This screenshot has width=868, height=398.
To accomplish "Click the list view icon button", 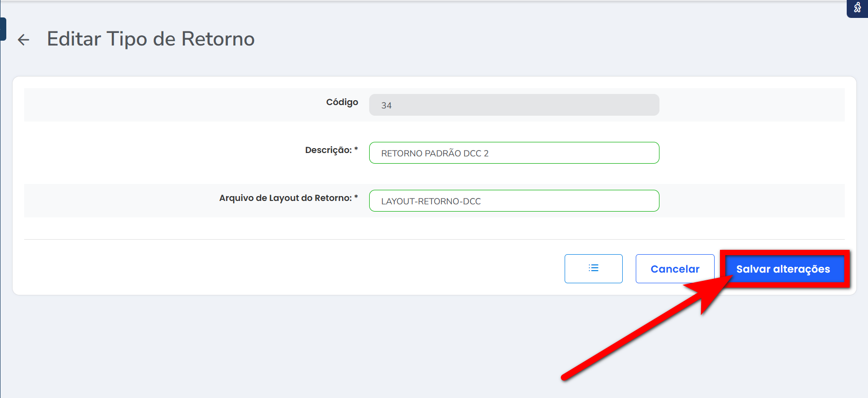I will click(593, 269).
